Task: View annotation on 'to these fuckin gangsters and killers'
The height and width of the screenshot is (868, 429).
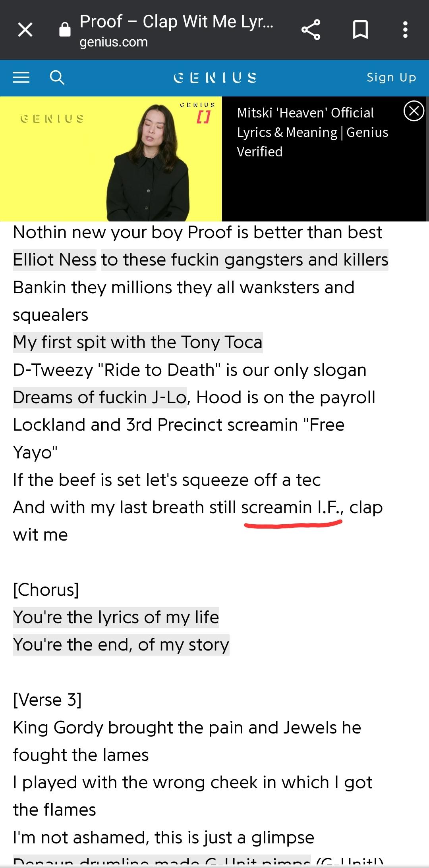Action: (x=245, y=260)
